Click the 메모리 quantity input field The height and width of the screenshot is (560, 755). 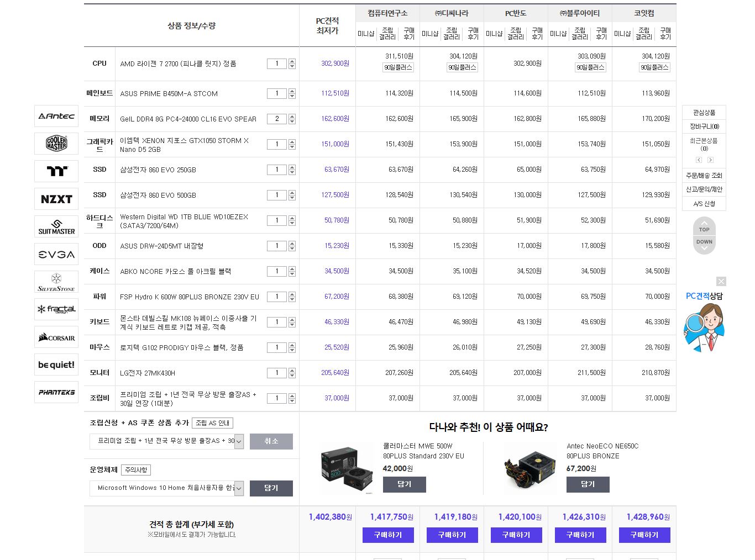coord(277,119)
